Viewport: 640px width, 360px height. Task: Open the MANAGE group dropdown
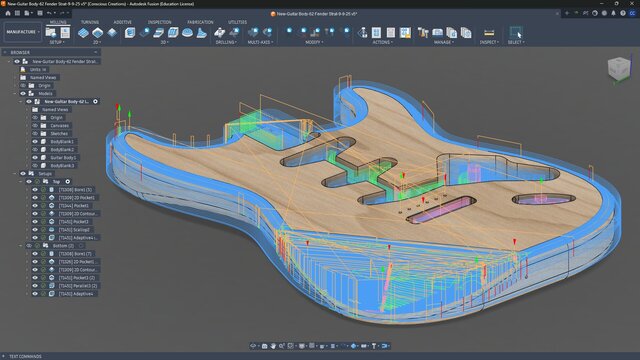coord(444,42)
